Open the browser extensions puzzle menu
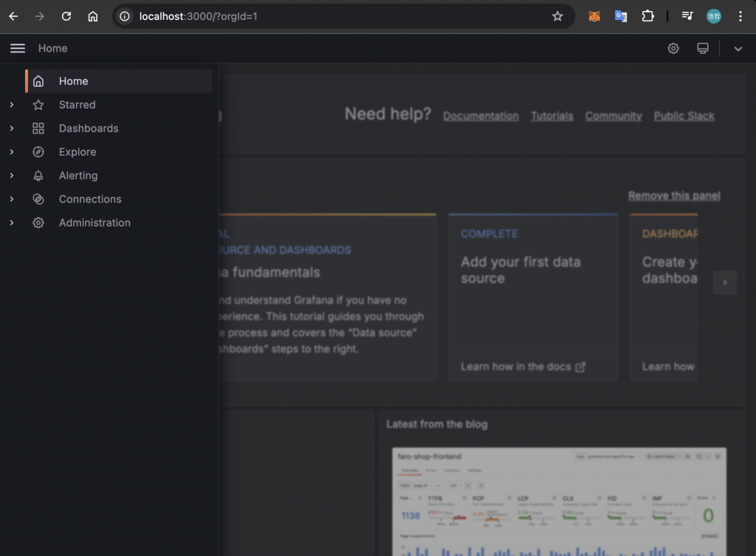 648,16
